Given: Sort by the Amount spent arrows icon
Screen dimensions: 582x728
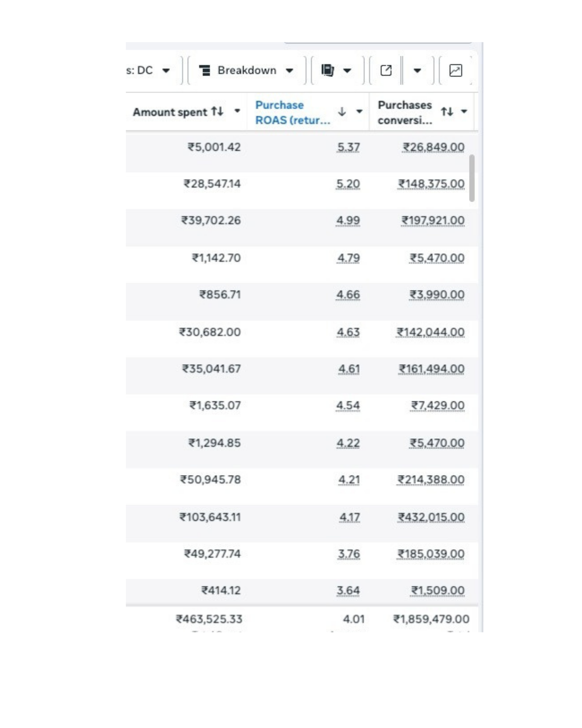Looking at the screenshot, I should coord(217,111).
